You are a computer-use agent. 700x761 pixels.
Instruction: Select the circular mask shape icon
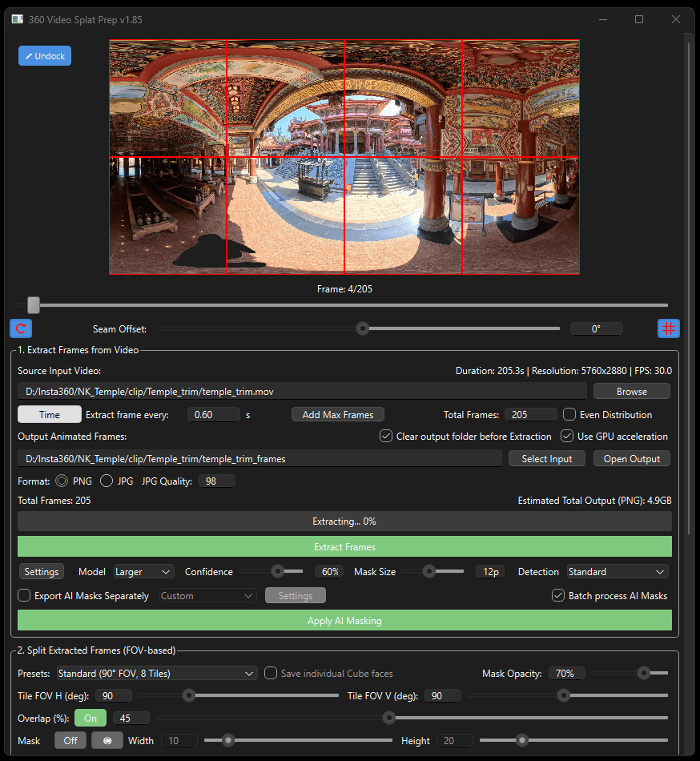click(x=106, y=740)
